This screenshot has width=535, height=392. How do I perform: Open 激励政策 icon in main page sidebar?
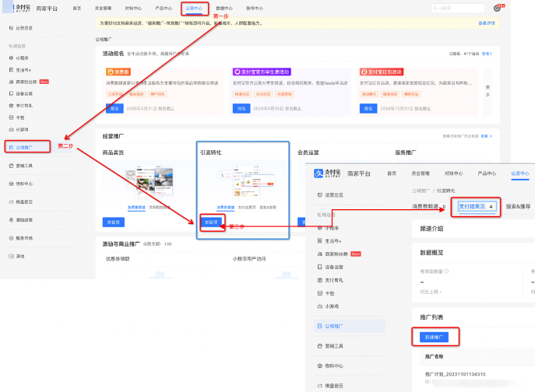(x=11, y=220)
